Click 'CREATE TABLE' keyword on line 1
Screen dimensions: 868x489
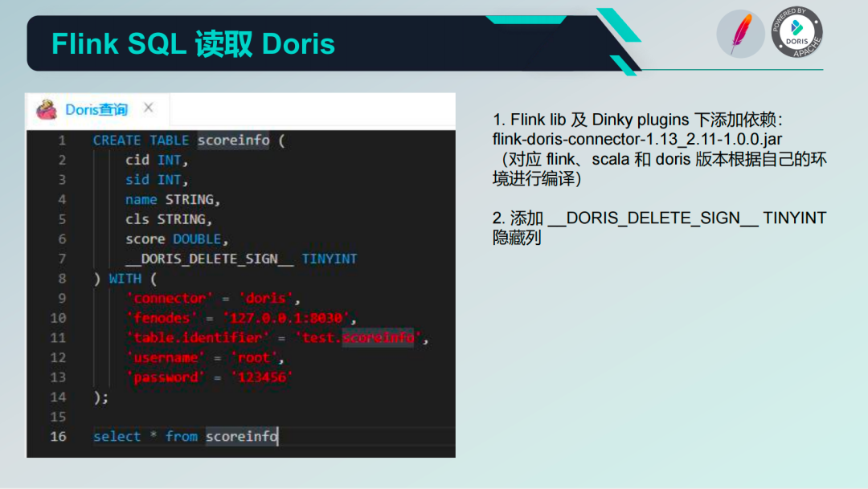pos(141,141)
